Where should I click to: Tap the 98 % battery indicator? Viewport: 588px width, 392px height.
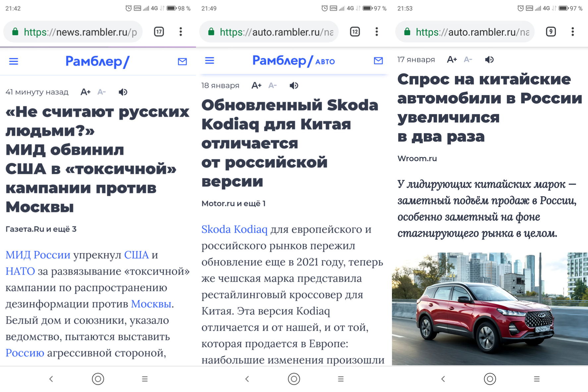(x=179, y=8)
